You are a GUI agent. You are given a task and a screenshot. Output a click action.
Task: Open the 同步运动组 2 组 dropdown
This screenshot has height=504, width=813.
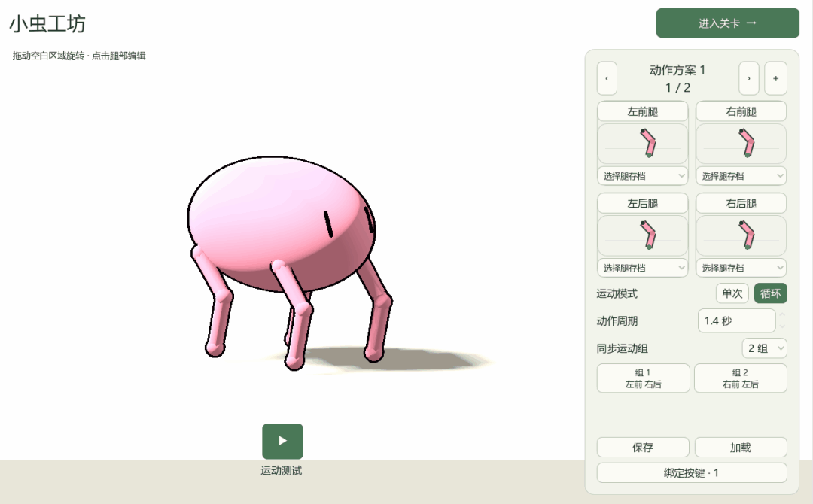[764, 348]
